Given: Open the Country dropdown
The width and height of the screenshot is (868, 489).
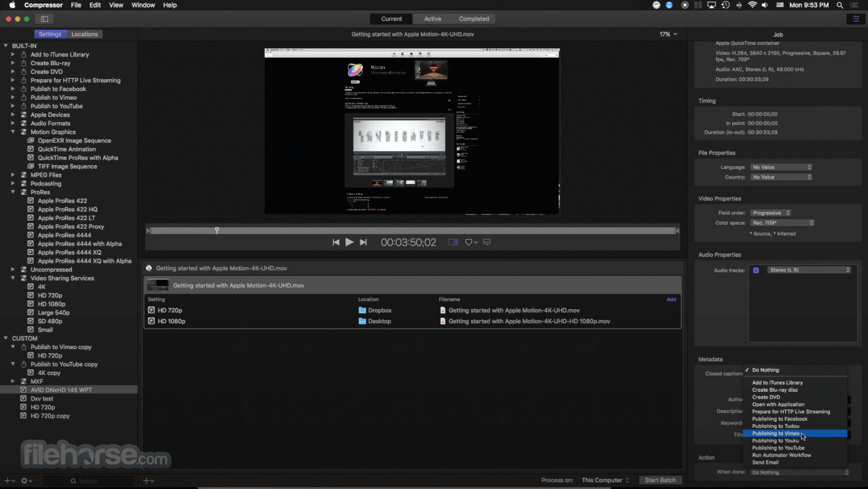Looking at the screenshot, I should point(781,177).
